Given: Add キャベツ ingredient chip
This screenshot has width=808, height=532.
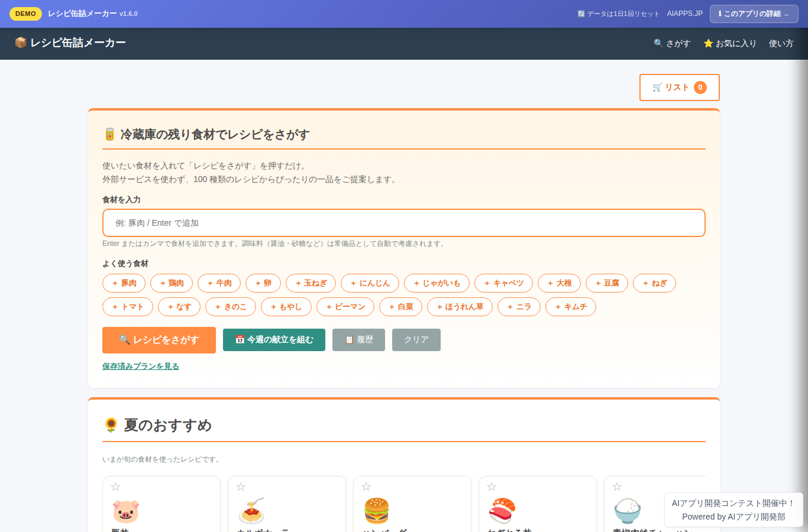Looking at the screenshot, I should (x=503, y=283).
